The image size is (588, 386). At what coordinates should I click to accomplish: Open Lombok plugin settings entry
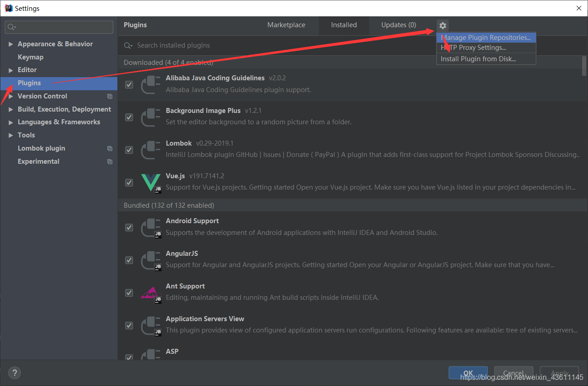[41, 148]
